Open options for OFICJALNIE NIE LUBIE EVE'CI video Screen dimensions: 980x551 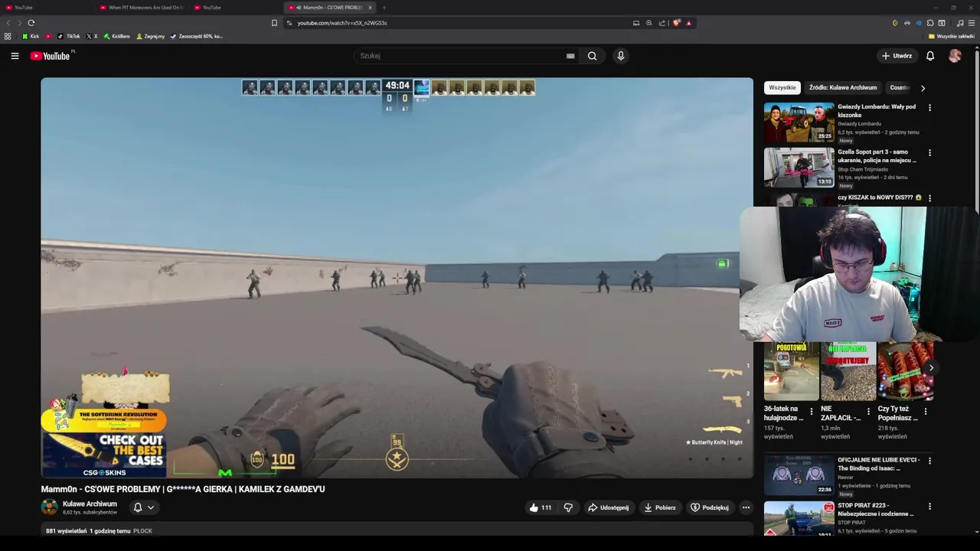pos(929,461)
